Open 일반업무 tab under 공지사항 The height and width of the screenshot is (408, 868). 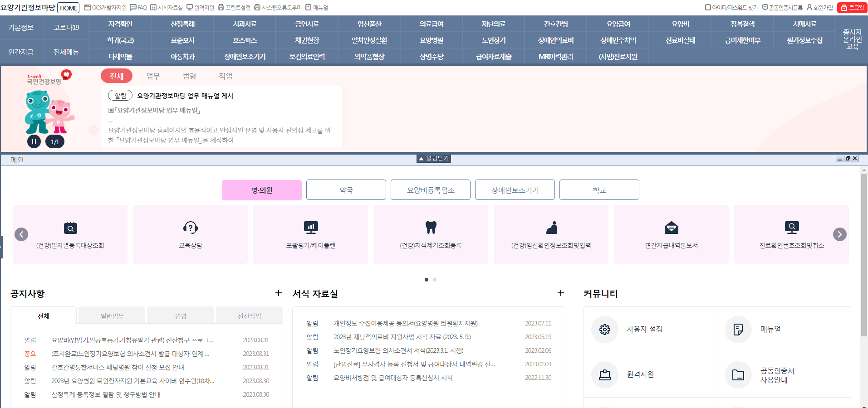[112, 316]
